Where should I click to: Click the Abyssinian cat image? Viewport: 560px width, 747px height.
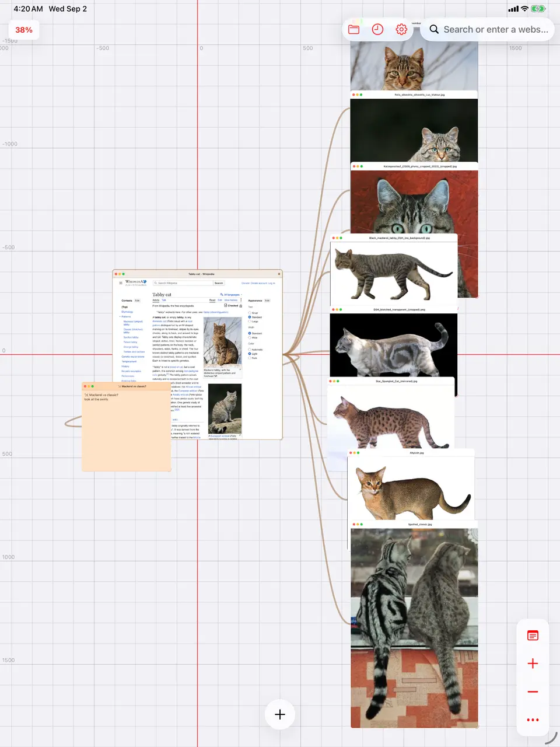pyautogui.click(x=411, y=488)
